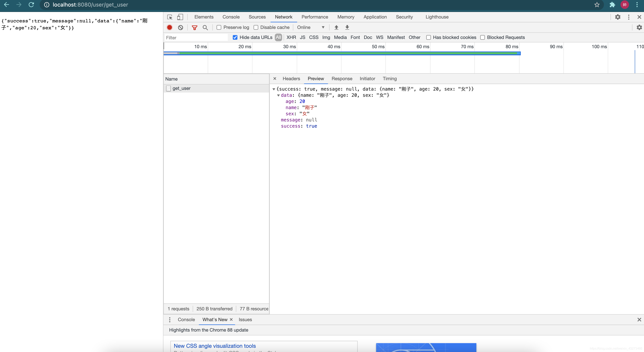This screenshot has height=352, width=644.
Task: Open Chrome's three-dot menu
Action: click(x=637, y=5)
